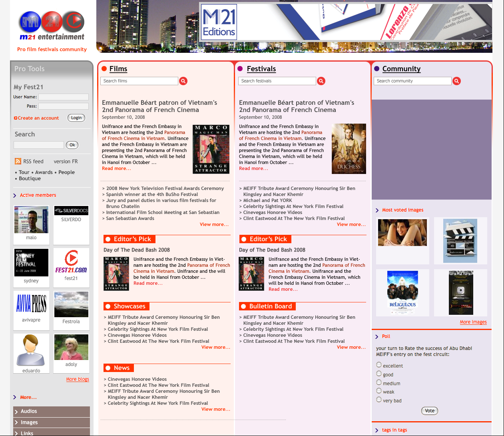Image resolution: width=504 pixels, height=436 pixels.
Task: Open the fest21 member logo
Action: (71, 262)
